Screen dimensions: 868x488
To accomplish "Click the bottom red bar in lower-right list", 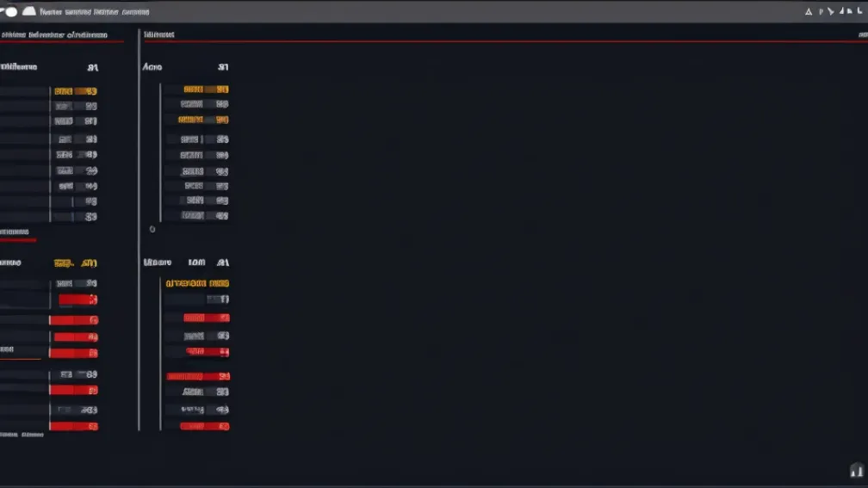I will coord(204,426).
